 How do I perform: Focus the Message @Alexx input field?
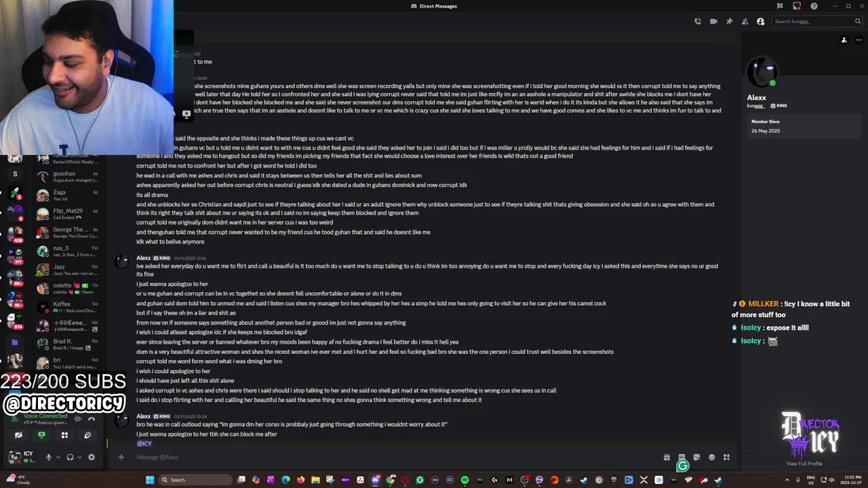coord(393,457)
